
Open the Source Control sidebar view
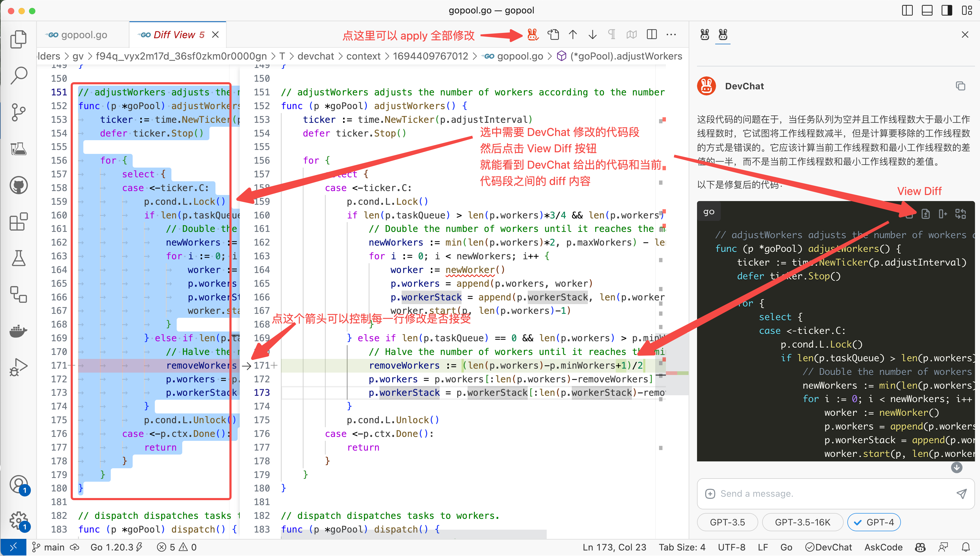pyautogui.click(x=18, y=112)
